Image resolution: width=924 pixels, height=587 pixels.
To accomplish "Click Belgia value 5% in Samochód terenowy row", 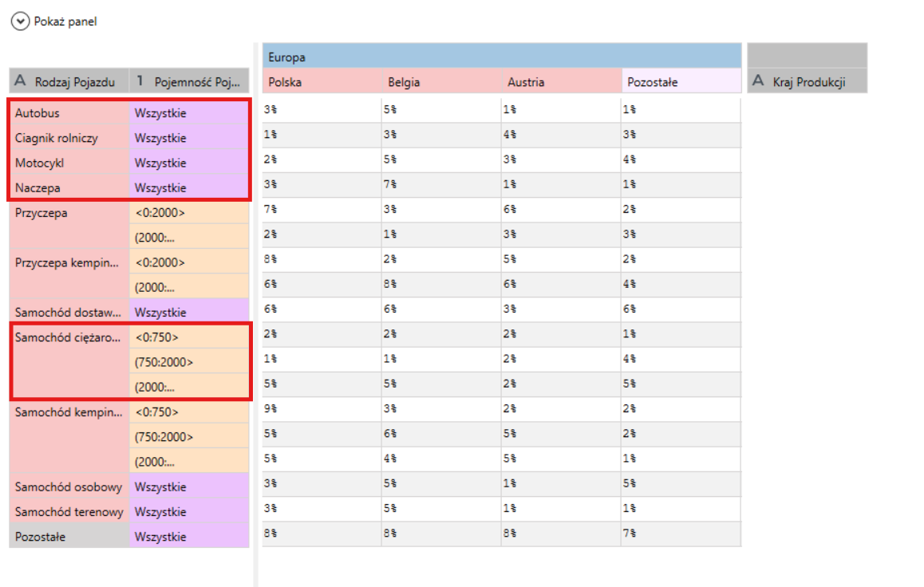I will point(441,508).
